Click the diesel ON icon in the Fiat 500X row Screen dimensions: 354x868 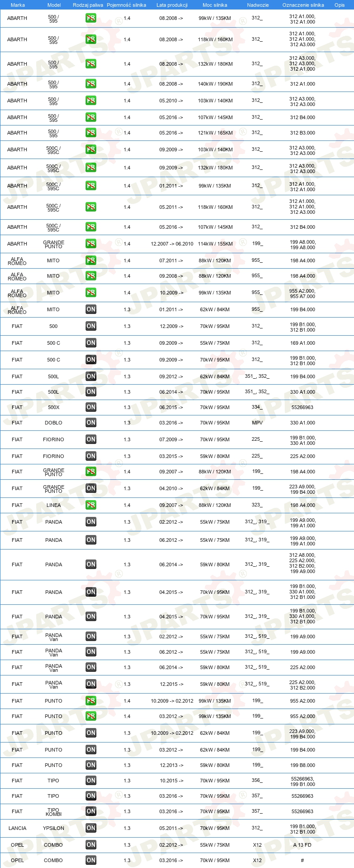(x=91, y=407)
